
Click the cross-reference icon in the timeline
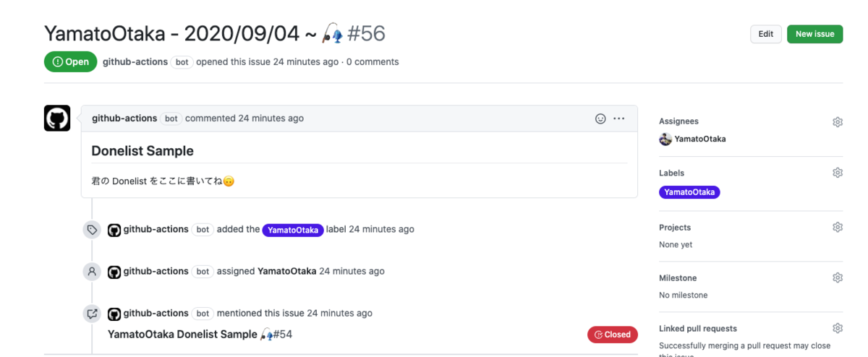coord(92,314)
